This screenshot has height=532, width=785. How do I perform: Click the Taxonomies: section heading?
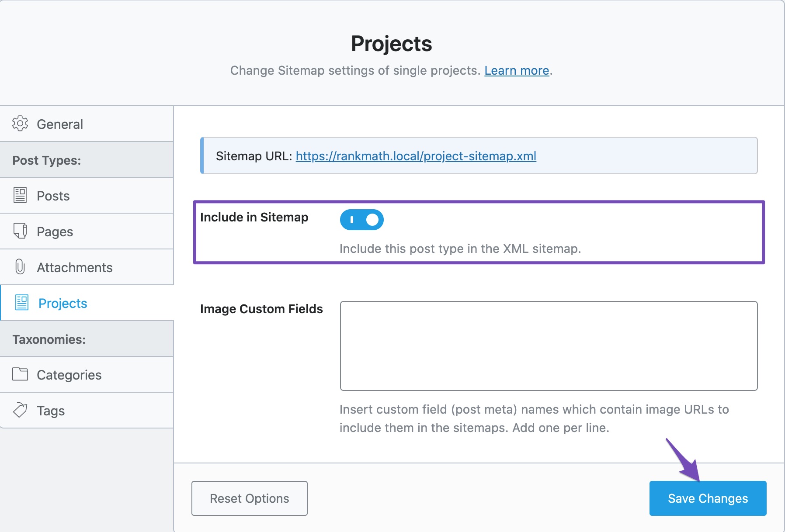point(49,339)
